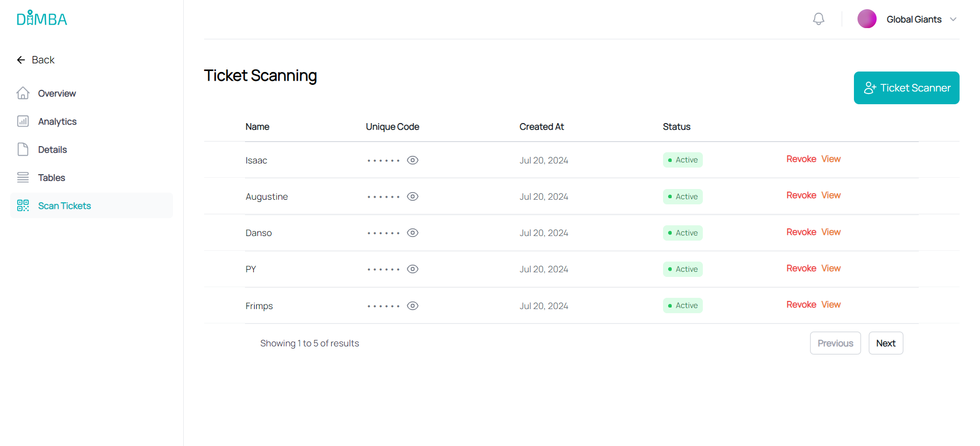Open Overview from the sidebar

tap(57, 93)
